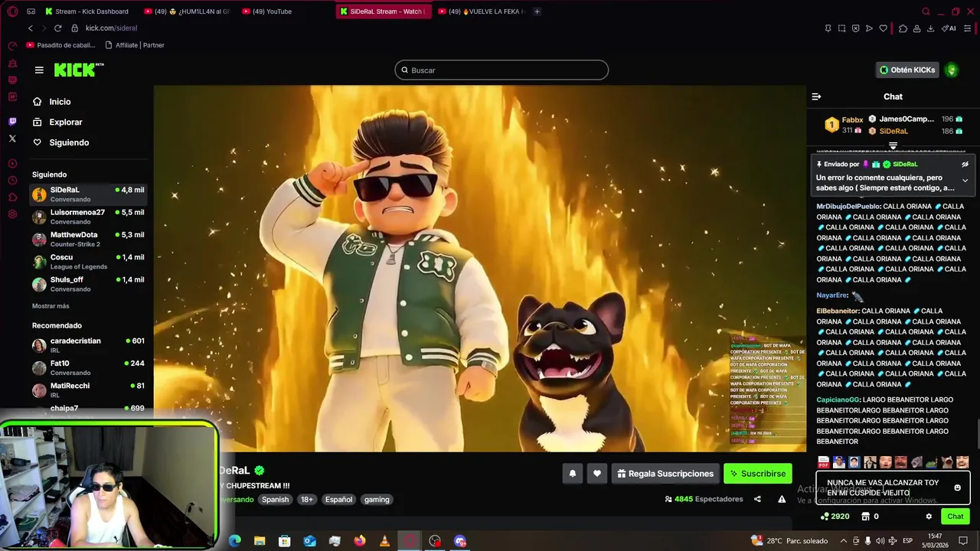Open Luisormenoa27 followed channel
Image resolution: width=980 pixels, height=551 pixels.
click(89, 217)
